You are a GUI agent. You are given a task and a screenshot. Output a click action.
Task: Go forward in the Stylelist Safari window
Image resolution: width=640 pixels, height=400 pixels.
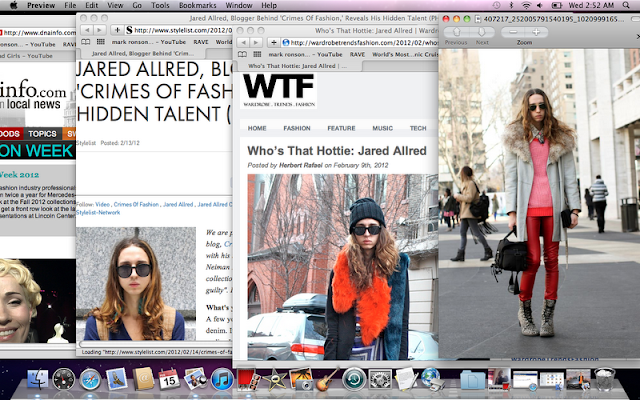(x=99, y=30)
